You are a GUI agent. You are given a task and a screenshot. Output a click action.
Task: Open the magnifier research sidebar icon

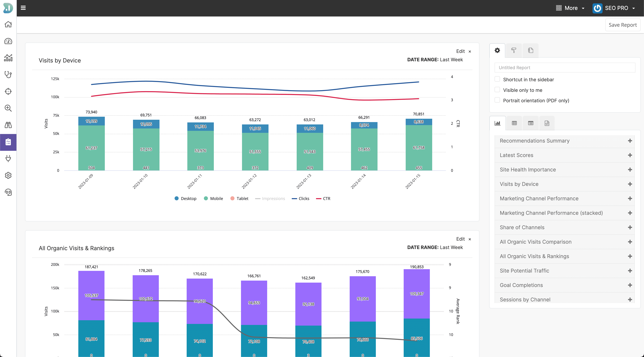8,108
